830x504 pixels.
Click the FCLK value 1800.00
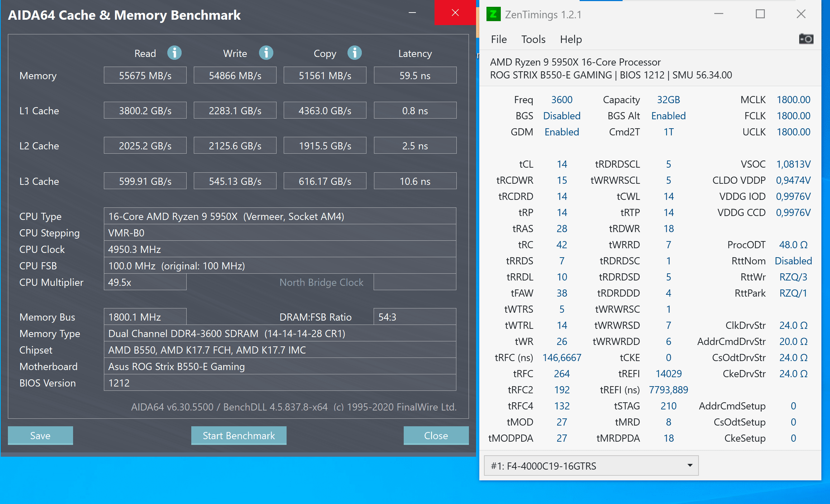click(x=793, y=116)
